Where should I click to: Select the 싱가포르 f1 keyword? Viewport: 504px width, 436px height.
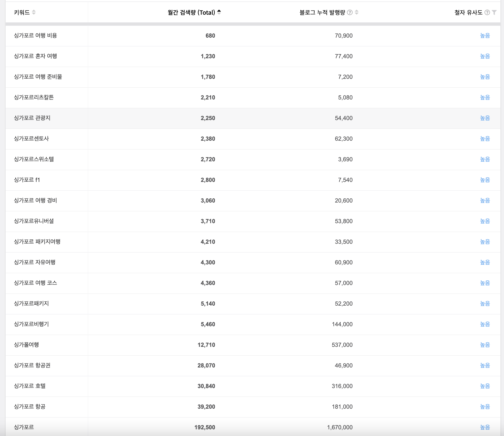tap(27, 180)
